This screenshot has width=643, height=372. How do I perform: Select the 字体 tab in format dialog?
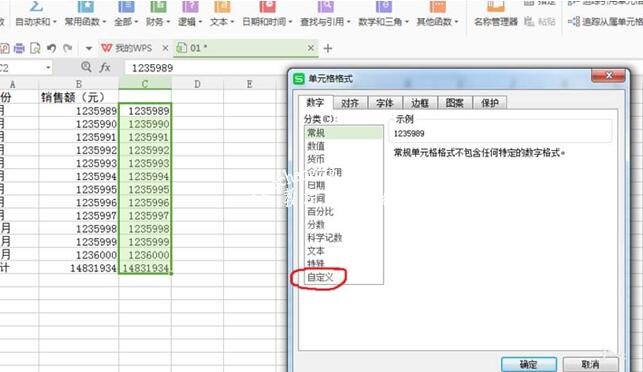click(385, 103)
